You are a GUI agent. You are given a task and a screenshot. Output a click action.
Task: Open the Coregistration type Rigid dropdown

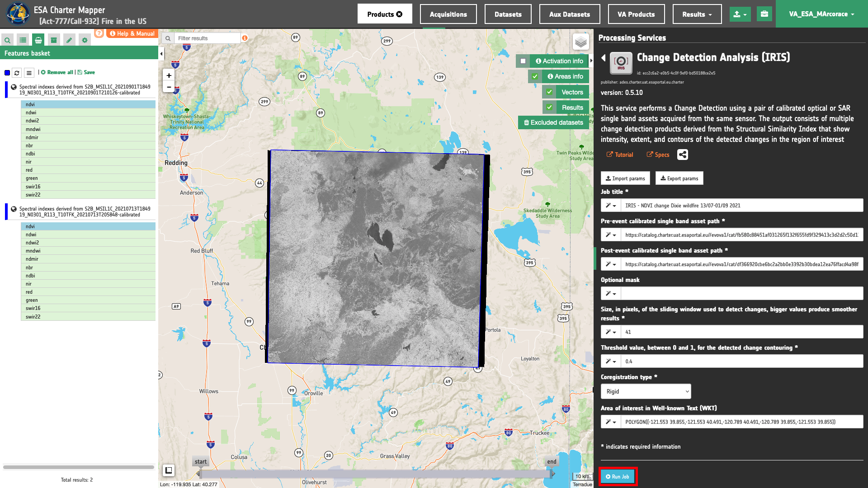646,391
